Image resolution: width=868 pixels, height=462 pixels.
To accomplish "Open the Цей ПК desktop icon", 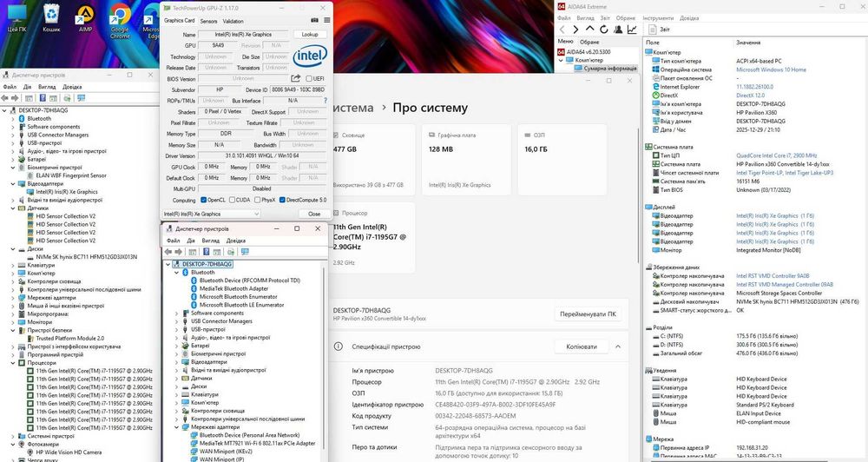I will [16, 17].
